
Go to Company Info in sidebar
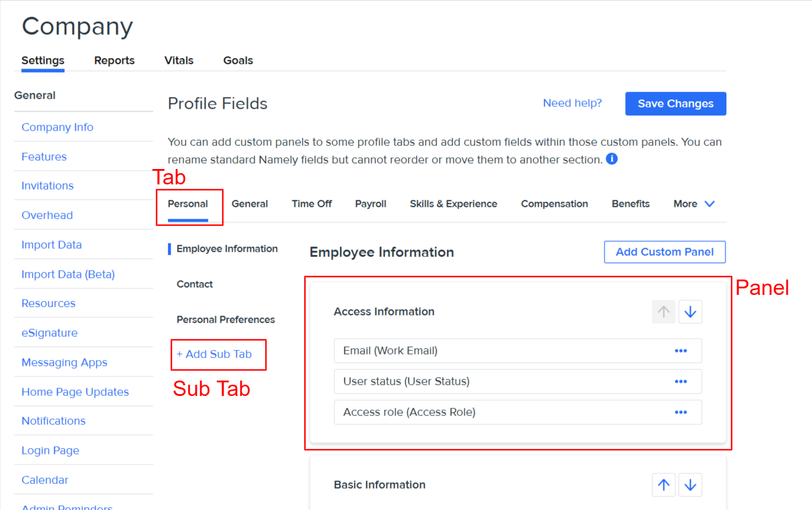coord(57,127)
